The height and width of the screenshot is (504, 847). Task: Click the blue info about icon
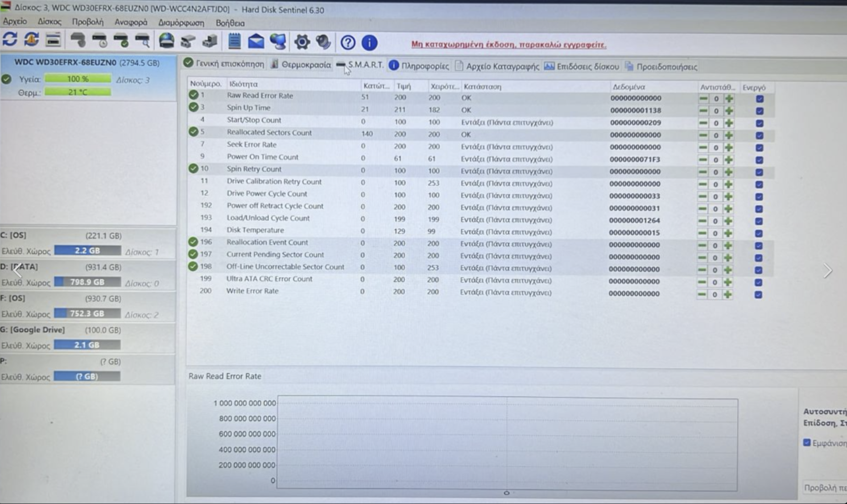369,43
